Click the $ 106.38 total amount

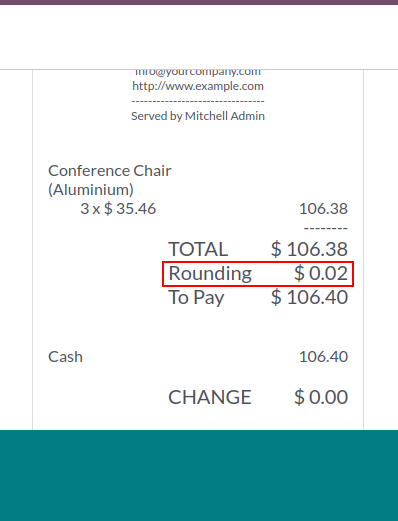pos(309,249)
